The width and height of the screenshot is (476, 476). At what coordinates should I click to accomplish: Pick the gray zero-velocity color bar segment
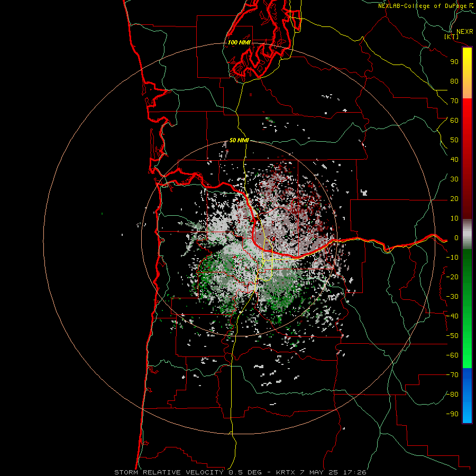[x=467, y=234]
